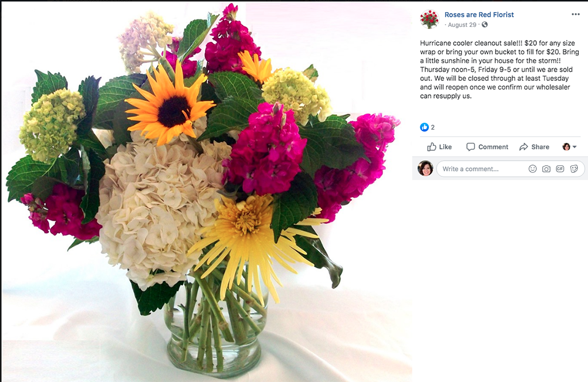
Task: Click the Comment button
Action: [487, 147]
